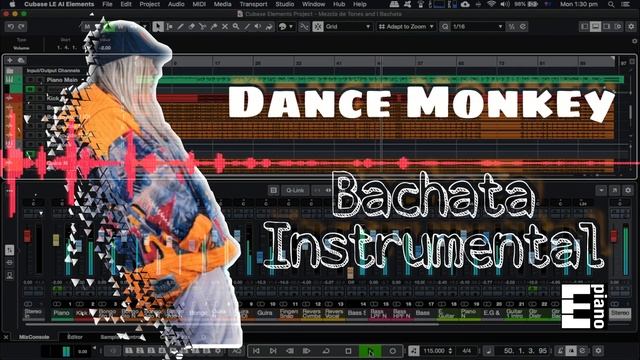Viewport: 640px width, 360px height.
Task: Open the toolbar setup gear
Action: pyautogui.click(x=631, y=27)
